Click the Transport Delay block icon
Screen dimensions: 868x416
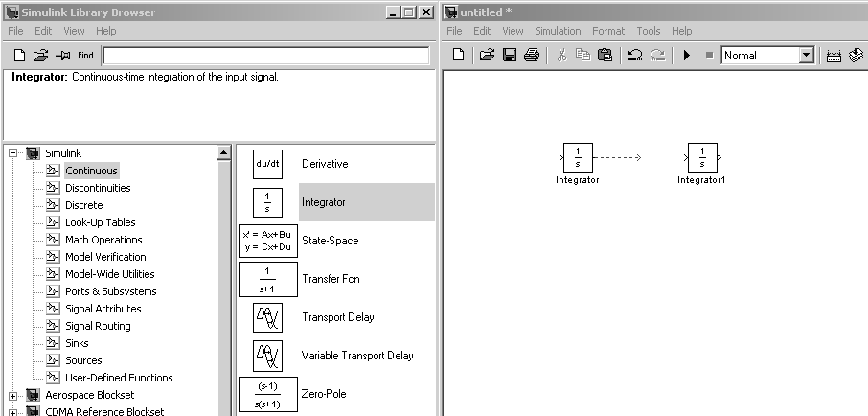click(267, 317)
